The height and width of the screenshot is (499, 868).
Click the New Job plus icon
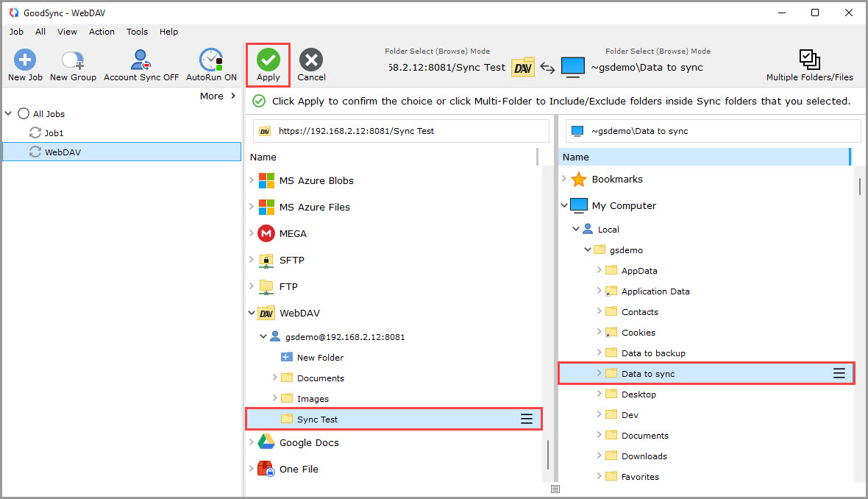(x=25, y=60)
